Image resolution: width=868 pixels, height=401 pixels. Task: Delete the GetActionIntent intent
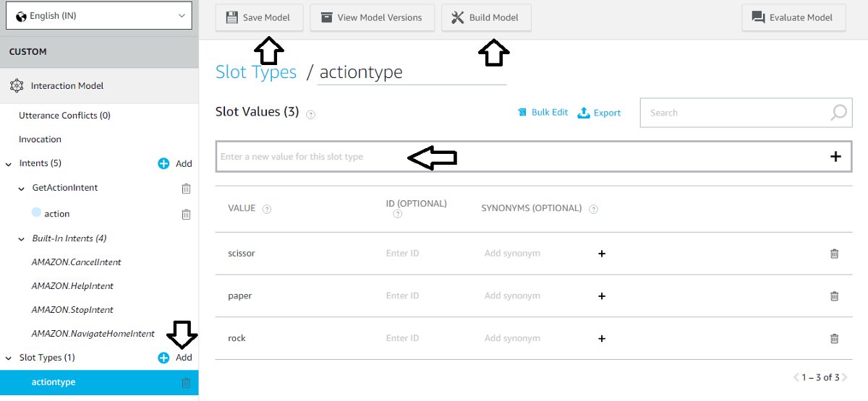tap(186, 188)
